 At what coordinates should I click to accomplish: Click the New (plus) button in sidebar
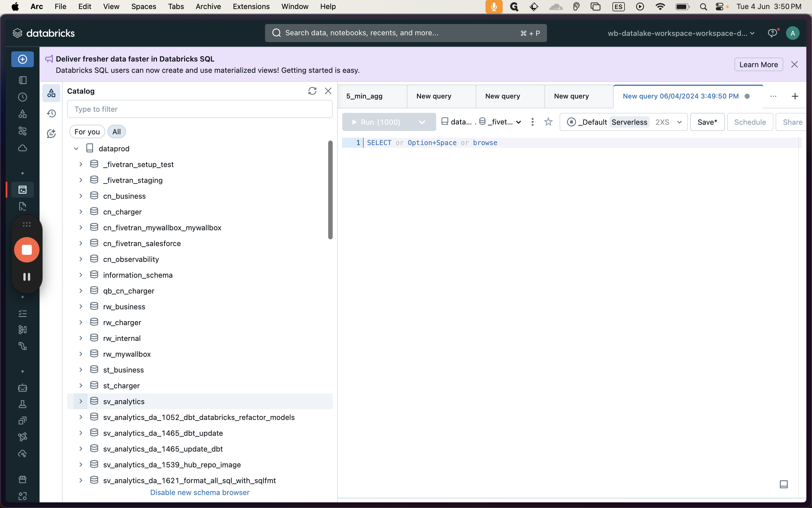(x=23, y=60)
